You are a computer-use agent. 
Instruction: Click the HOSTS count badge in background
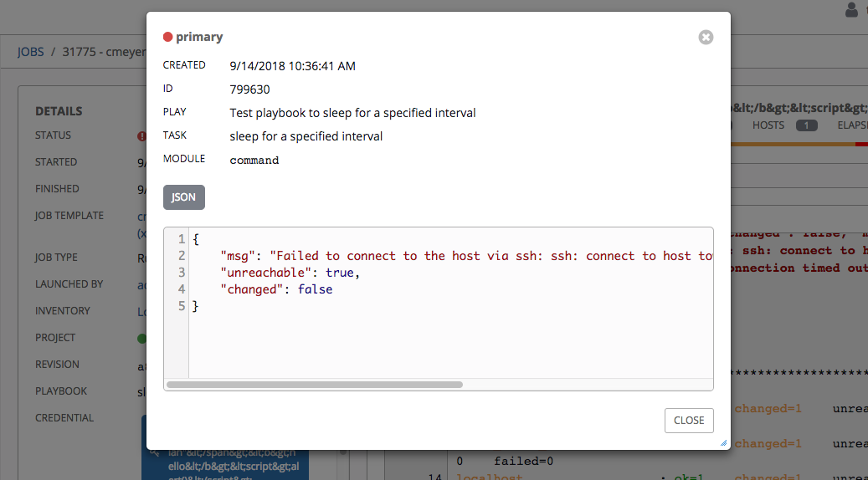(x=806, y=125)
